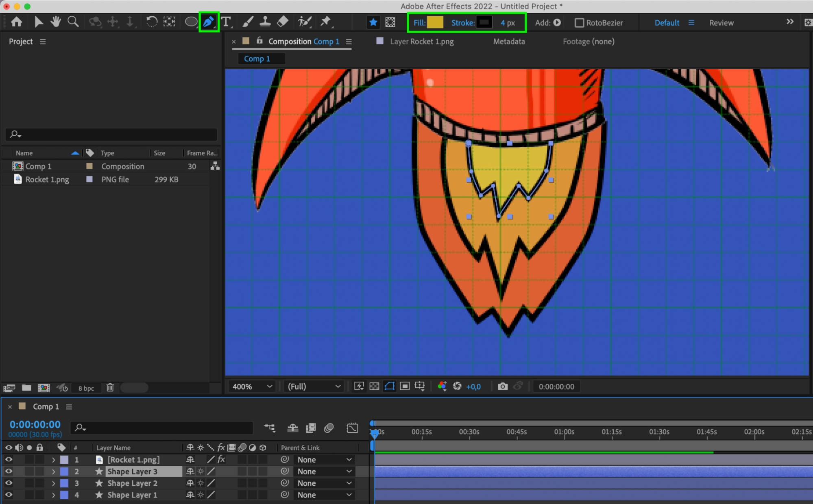Switch to the Metadata tab
The width and height of the screenshot is (813, 504).
click(x=509, y=41)
